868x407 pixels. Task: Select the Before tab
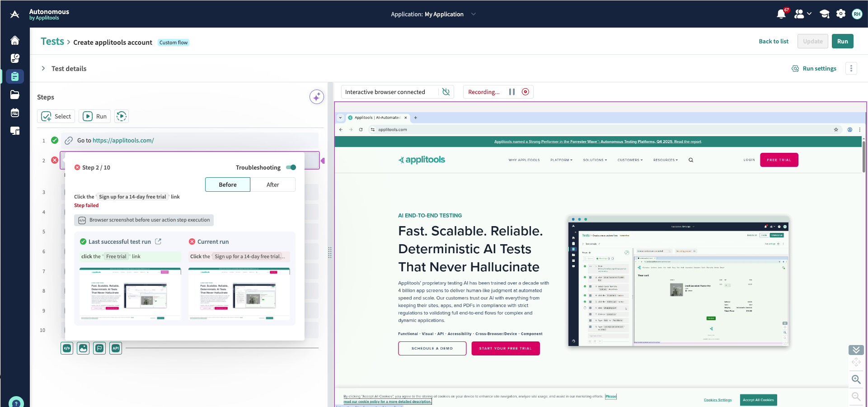pyautogui.click(x=228, y=185)
